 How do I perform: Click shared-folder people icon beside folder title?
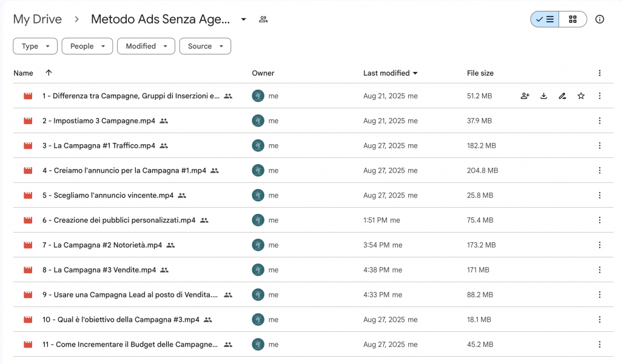tap(263, 19)
